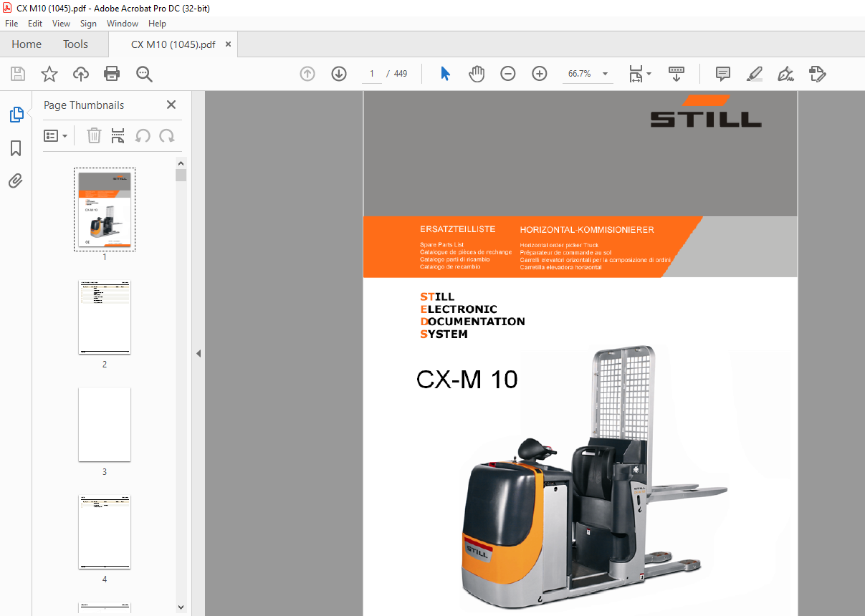Collapse the navigation pane with the arrow handle
865x616 pixels.
[x=199, y=353]
